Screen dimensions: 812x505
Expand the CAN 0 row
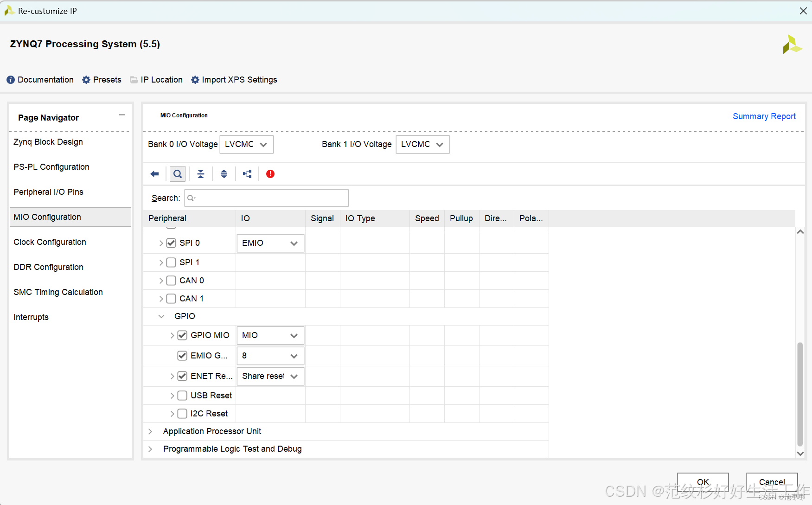161,281
